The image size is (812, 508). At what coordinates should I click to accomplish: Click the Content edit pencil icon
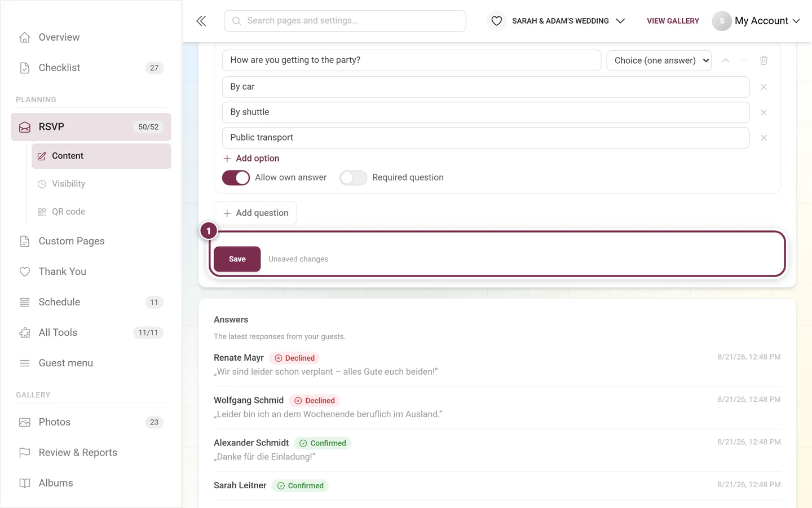[42, 156]
